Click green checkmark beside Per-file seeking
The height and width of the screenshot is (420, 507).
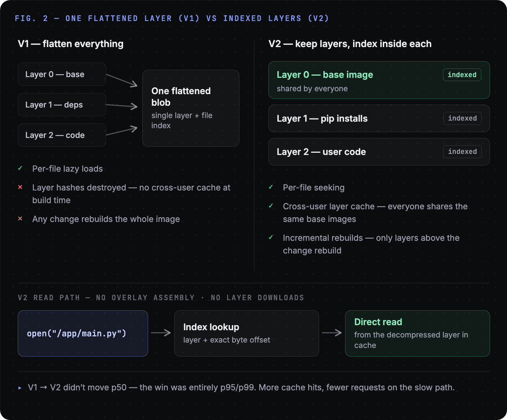click(x=271, y=187)
